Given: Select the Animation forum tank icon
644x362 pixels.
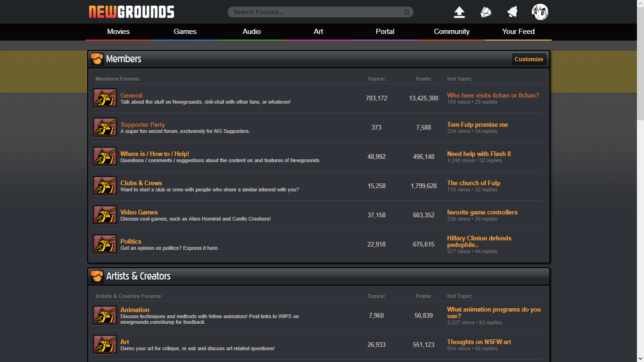Looking at the screenshot, I should (x=105, y=315).
